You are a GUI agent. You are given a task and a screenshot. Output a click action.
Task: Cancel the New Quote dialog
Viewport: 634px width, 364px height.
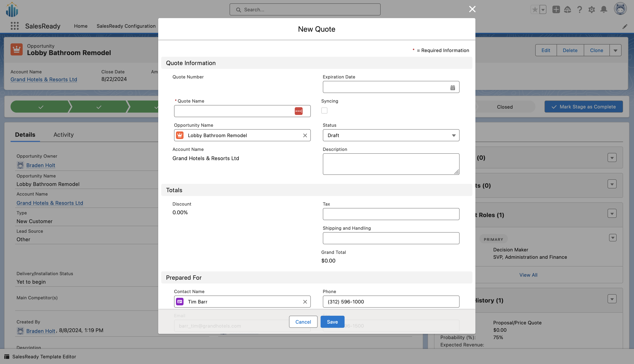tap(303, 322)
